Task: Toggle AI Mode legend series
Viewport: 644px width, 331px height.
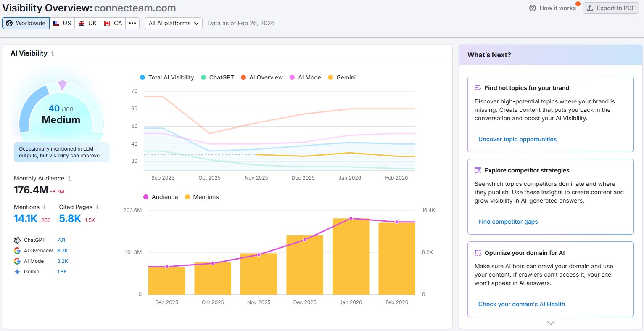Action: point(305,77)
